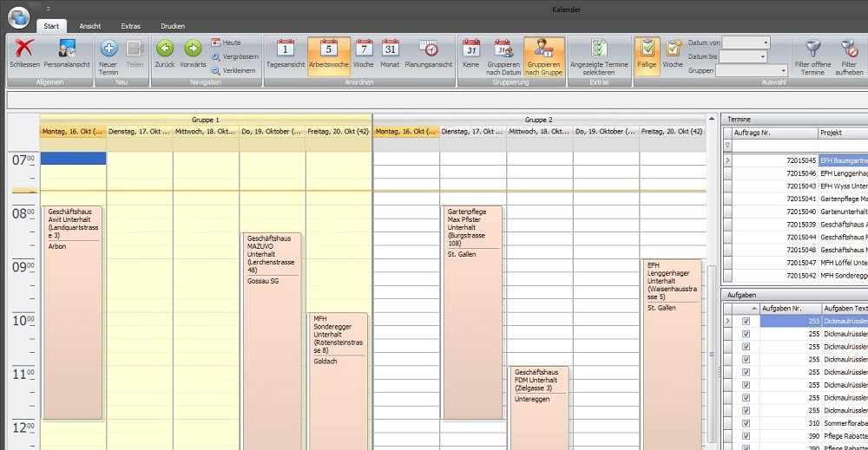
Task: Open the round application menu button
Action: [x=19, y=17]
